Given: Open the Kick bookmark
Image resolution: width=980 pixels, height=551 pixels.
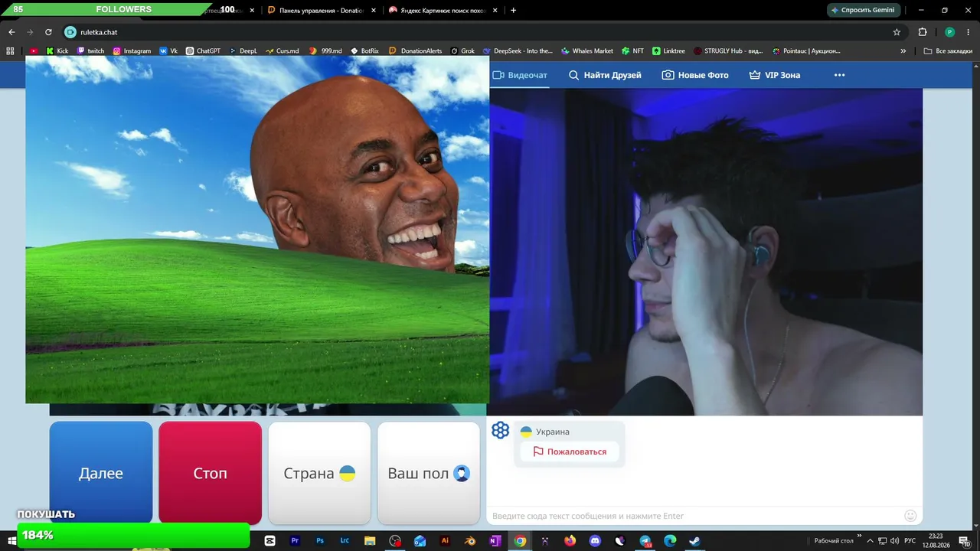Looking at the screenshot, I should [57, 51].
